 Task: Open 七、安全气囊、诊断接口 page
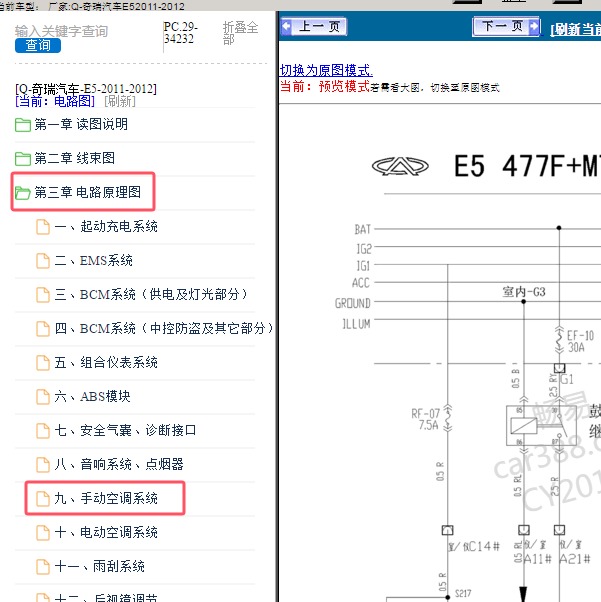[x=125, y=430]
